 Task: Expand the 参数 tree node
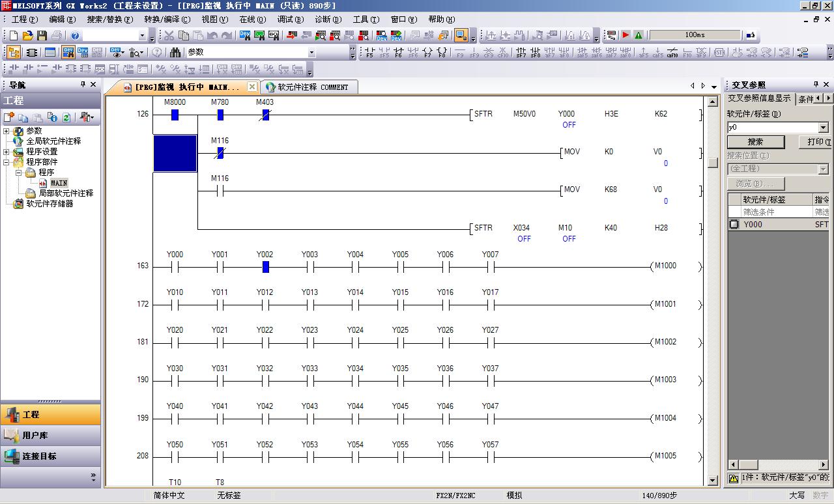7,131
